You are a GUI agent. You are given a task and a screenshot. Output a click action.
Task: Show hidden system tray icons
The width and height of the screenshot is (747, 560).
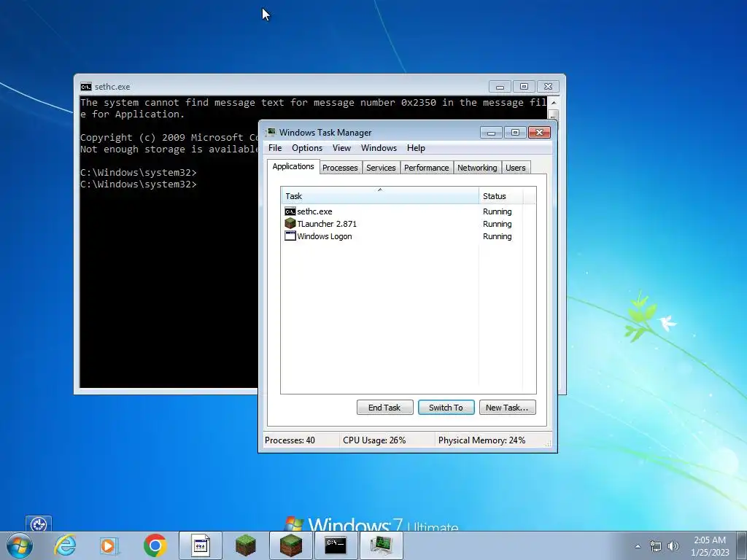pyautogui.click(x=638, y=546)
